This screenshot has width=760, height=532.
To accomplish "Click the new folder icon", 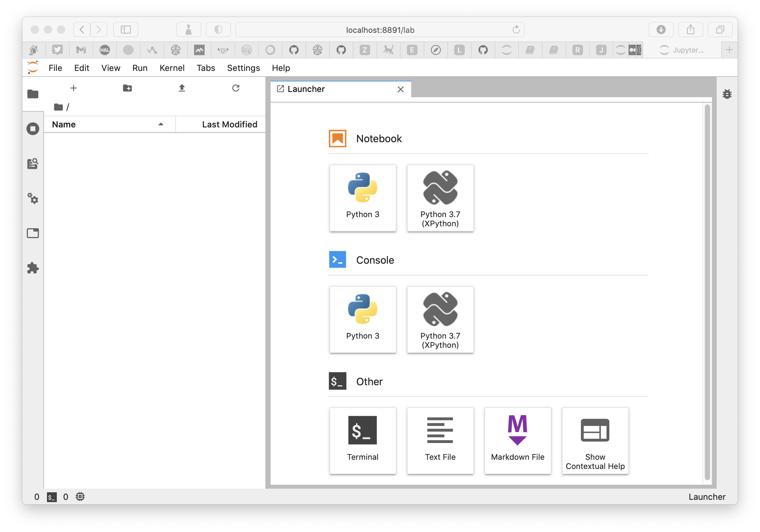I will tap(127, 88).
